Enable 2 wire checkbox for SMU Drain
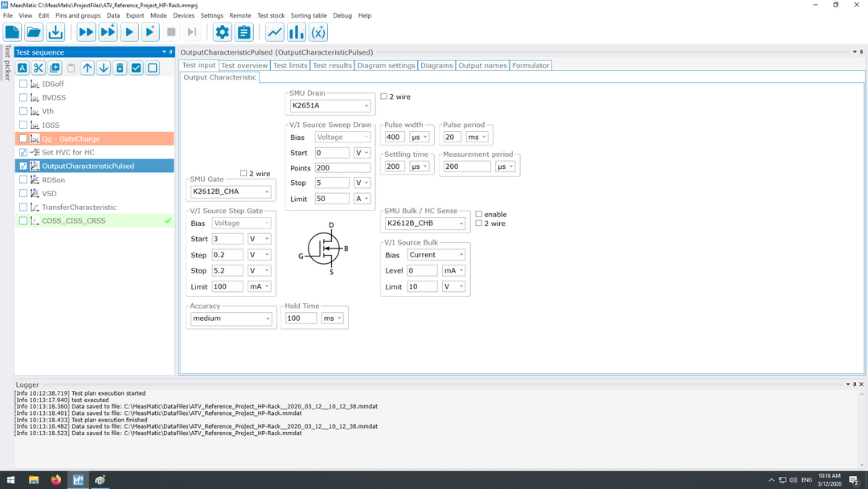The height and width of the screenshot is (489, 868). coord(384,97)
